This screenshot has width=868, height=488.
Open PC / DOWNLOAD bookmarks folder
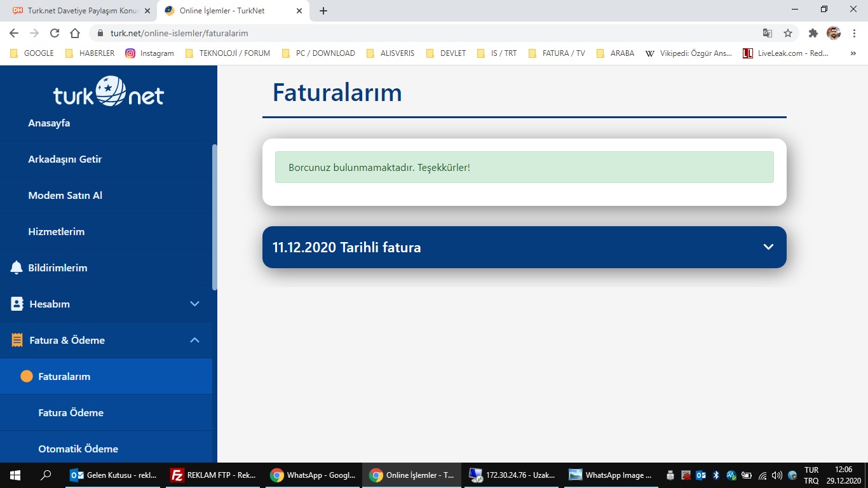click(x=318, y=53)
